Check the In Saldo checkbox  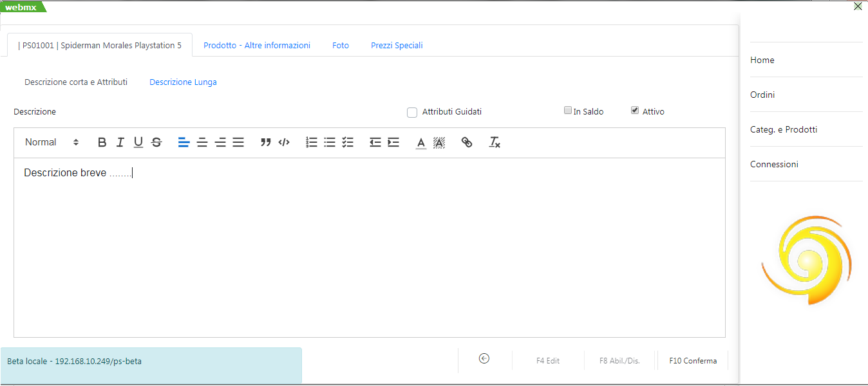[x=568, y=111]
